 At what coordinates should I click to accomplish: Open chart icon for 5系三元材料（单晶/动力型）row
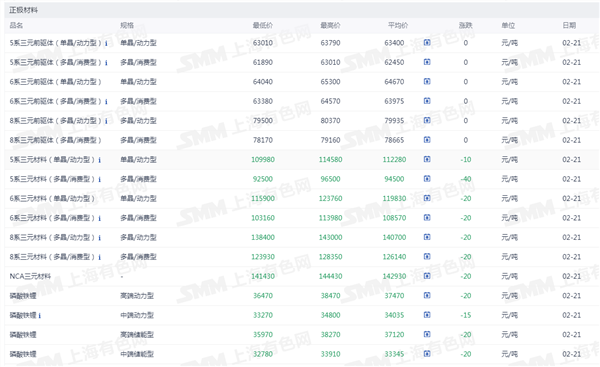coord(427,159)
